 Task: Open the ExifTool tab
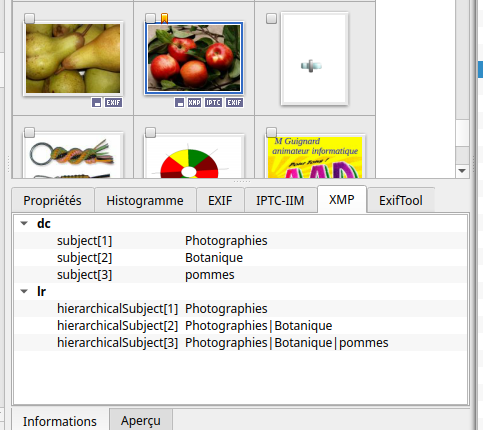401,200
